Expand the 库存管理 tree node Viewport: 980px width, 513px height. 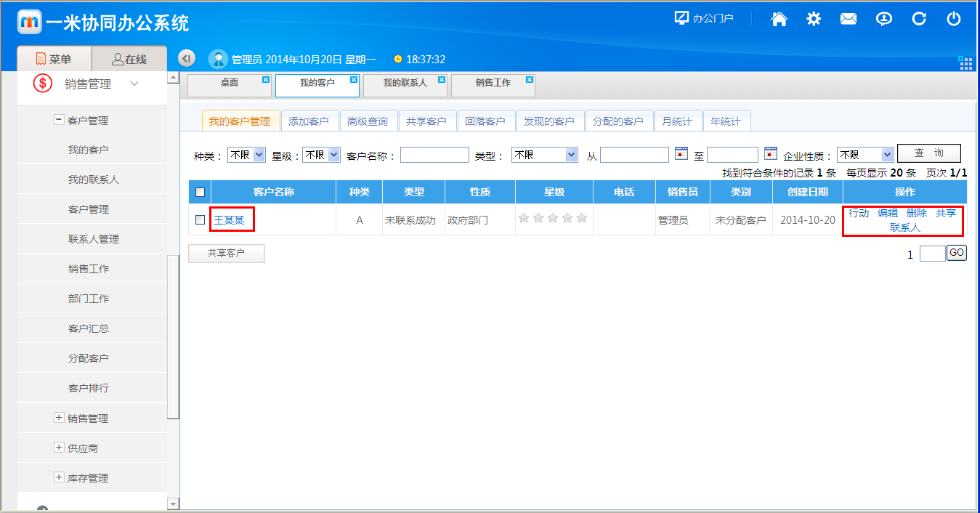pyautogui.click(x=59, y=477)
